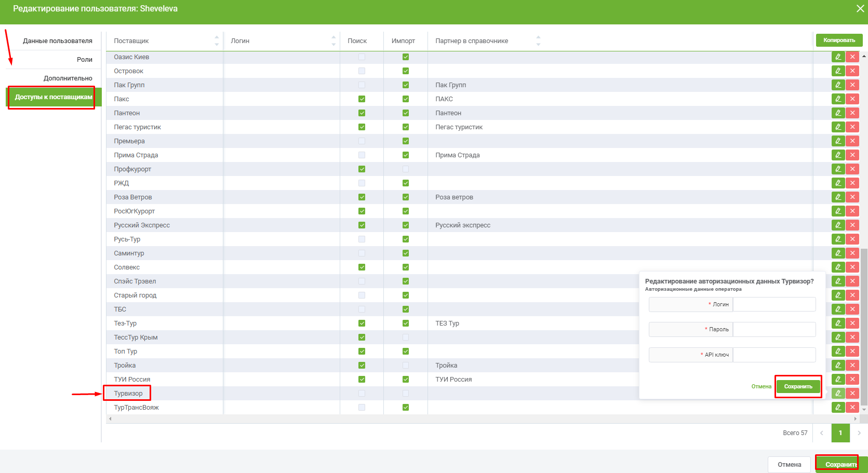Enable Импорт for Турвизор
This screenshot has height=473, width=868.
[x=406, y=394]
